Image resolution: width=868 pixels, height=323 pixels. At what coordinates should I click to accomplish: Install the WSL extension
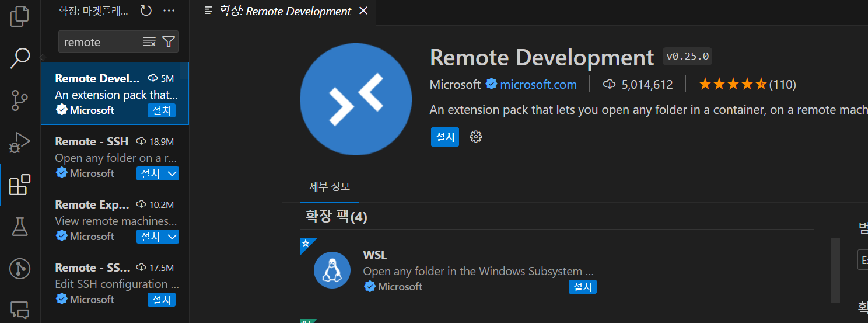point(583,287)
